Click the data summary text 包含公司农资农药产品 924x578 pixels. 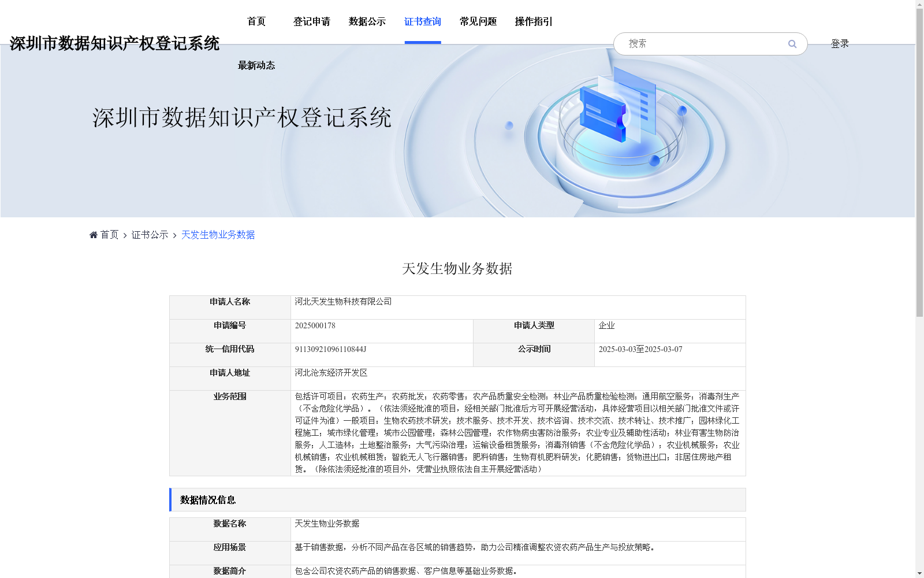(408, 571)
